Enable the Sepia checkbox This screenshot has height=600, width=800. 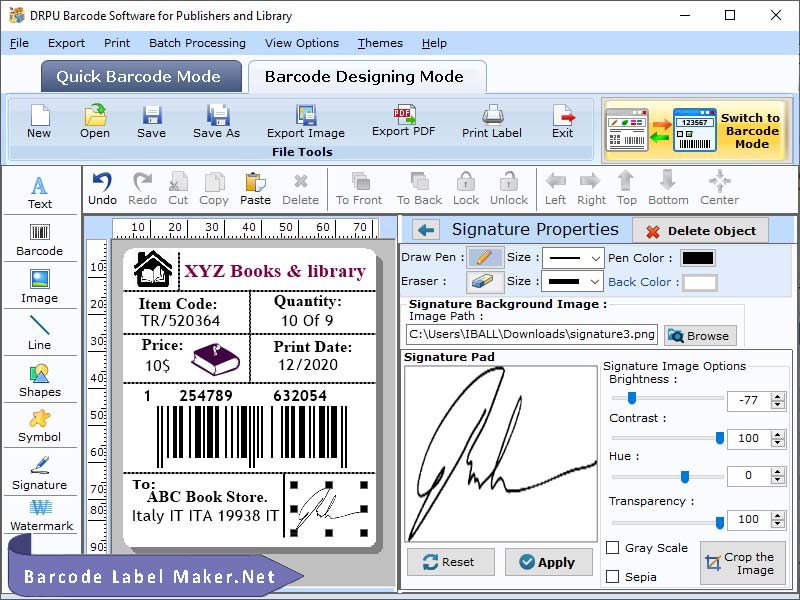(612, 577)
